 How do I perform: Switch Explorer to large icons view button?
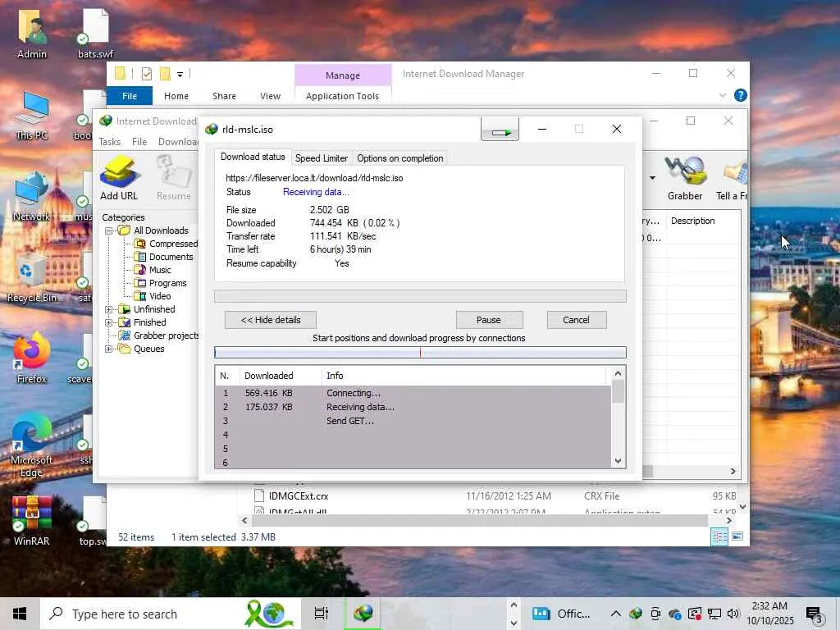(x=737, y=536)
